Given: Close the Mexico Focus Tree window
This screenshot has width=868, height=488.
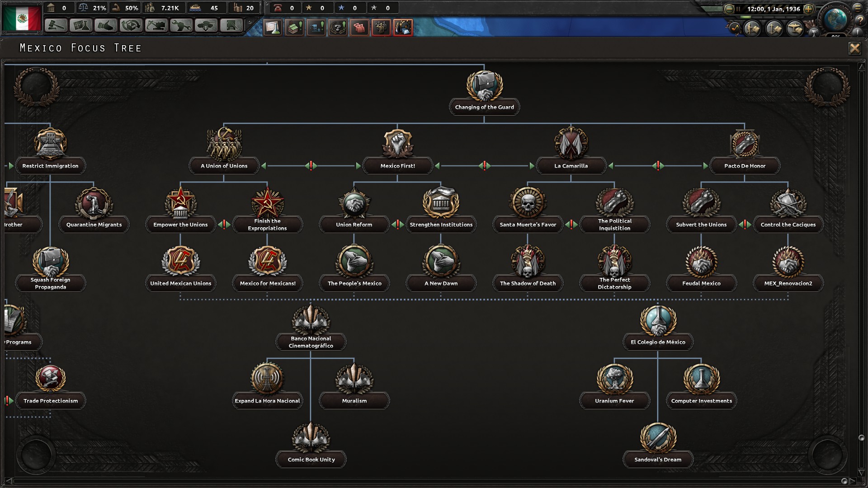Looking at the screenshot, I should click(854, 48).
